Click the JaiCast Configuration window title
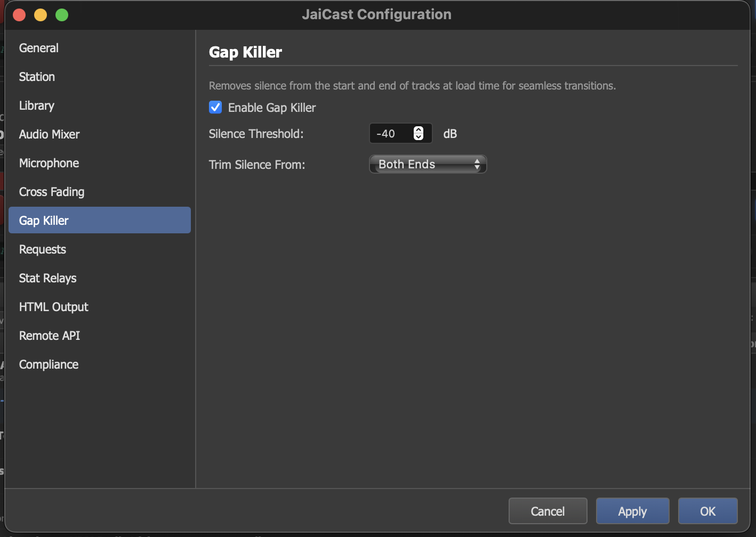Screen dimensions: 756x537 [x=377, y=14]
